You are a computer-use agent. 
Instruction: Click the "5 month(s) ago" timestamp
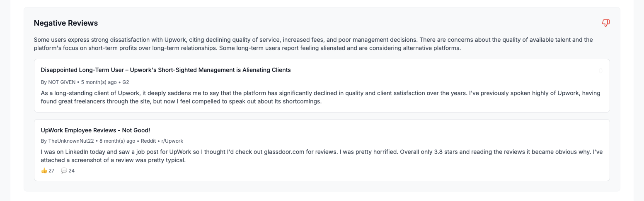(99, 82)
